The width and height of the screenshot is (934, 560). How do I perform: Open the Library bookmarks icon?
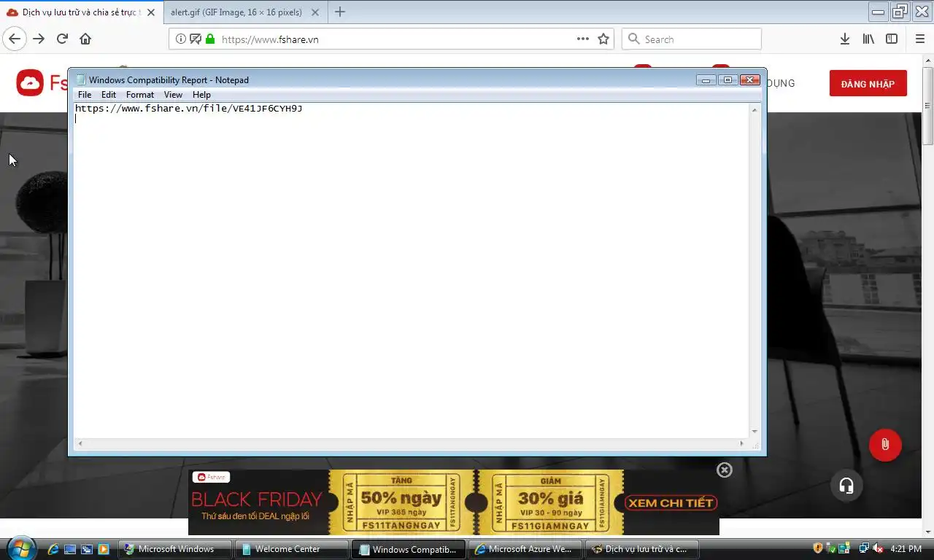[x=868, y=39]
